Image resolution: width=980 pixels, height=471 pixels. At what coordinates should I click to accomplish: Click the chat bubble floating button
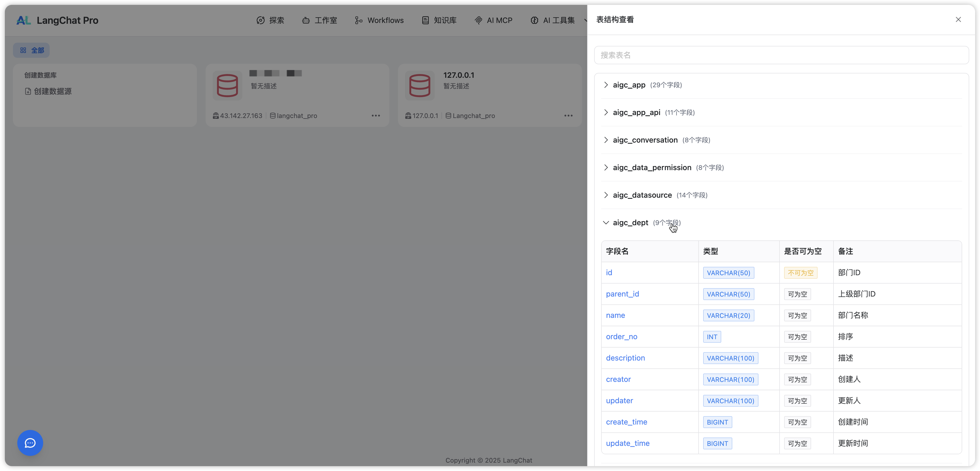pos(30,443)
